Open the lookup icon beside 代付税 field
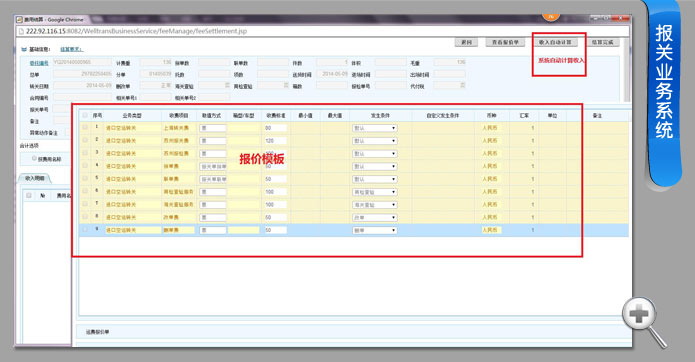The image size is (695, 362). [x=463, y=86]
